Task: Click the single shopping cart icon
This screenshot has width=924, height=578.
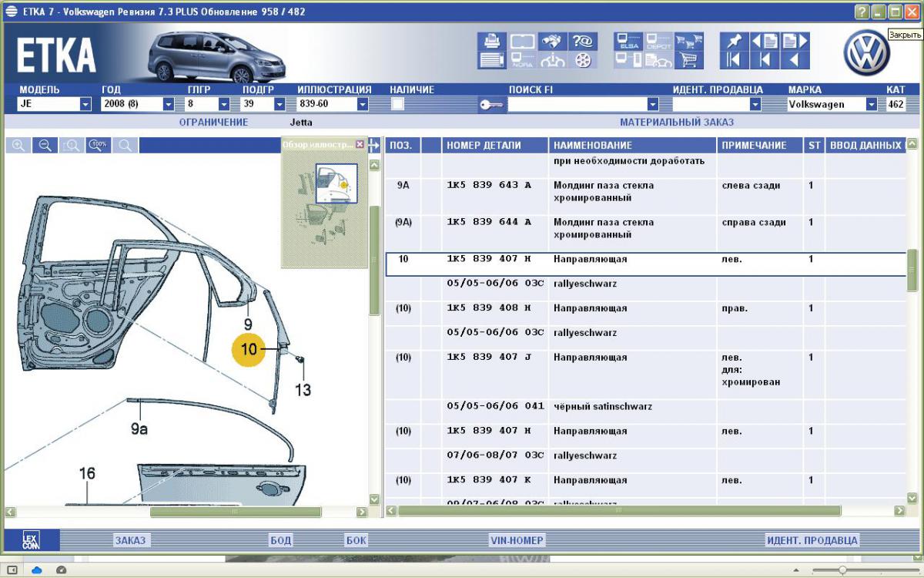Action: click(689, 60)
